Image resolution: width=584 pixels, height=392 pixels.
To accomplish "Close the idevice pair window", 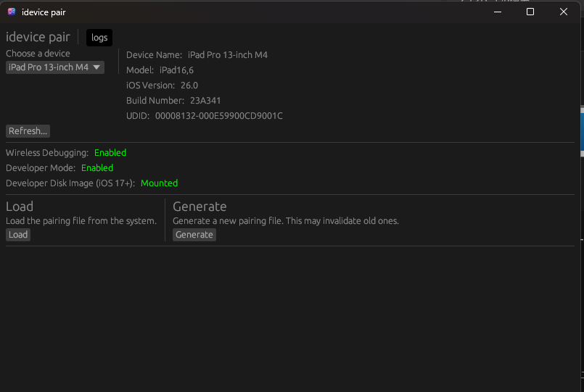I will tap(564, 12).
